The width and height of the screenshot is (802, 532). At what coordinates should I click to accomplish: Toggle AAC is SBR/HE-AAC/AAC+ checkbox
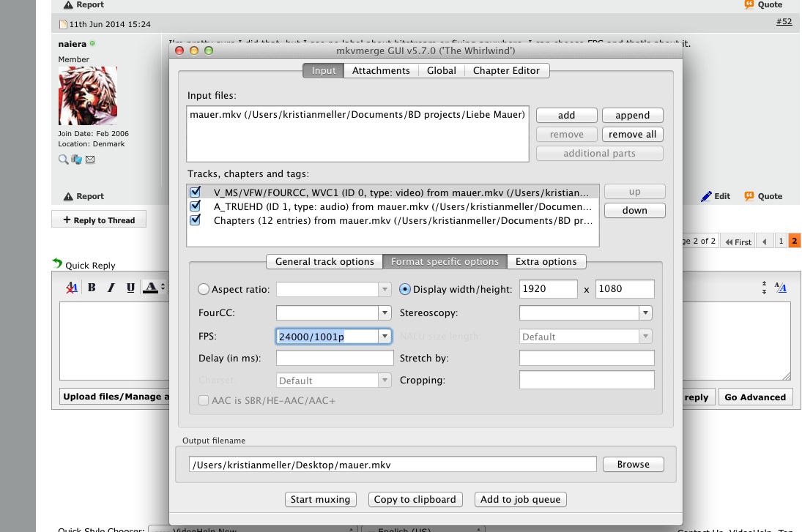coord(204,401)
